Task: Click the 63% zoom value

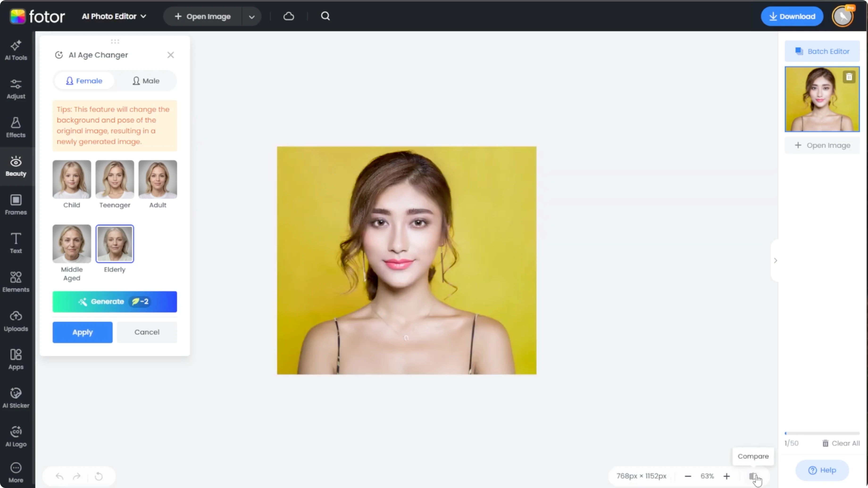Action: [707, 476]
